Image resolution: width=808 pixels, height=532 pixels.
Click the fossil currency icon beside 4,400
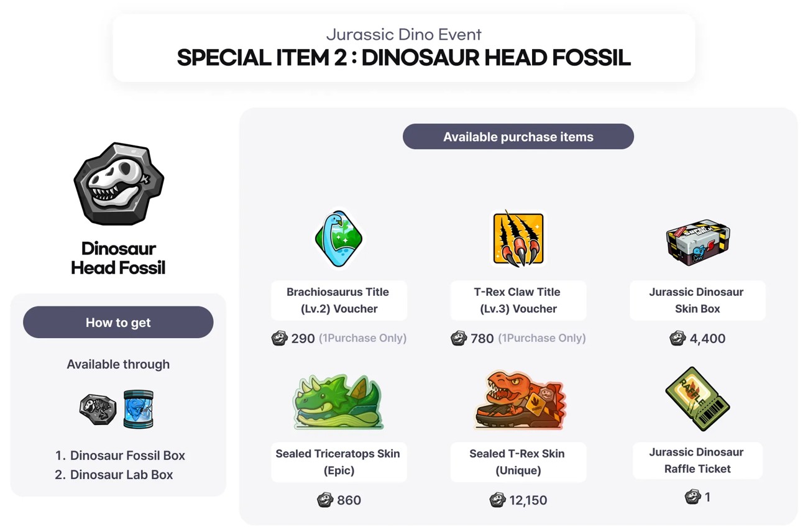(677, 339)
